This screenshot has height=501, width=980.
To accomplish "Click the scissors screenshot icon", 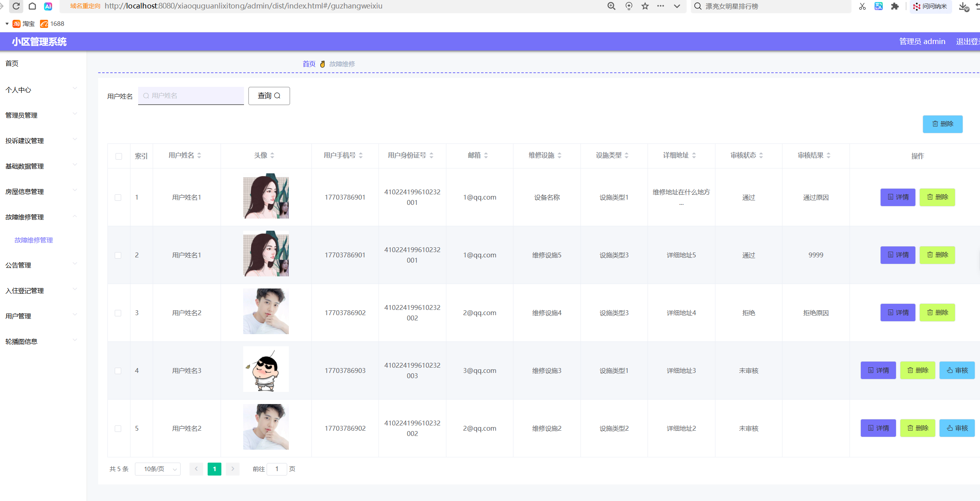I will [x=862, y=6].
